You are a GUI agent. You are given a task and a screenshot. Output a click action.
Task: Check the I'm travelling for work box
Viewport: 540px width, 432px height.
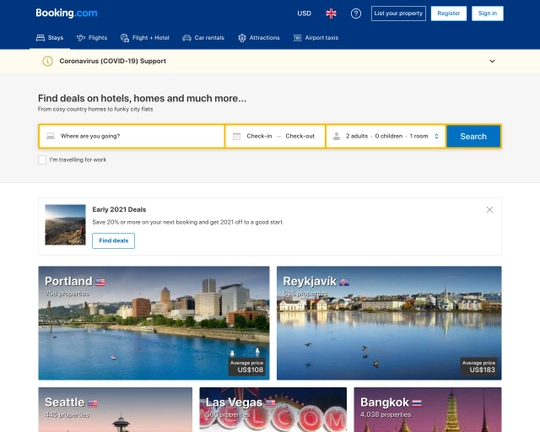point(42,160)
